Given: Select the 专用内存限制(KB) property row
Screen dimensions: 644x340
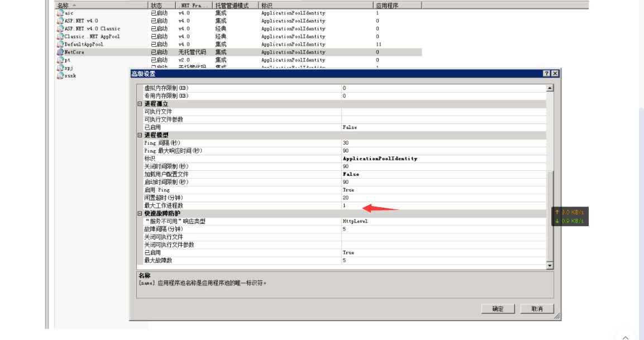Looking at the screenshot, I should click(x=345, y=96).
